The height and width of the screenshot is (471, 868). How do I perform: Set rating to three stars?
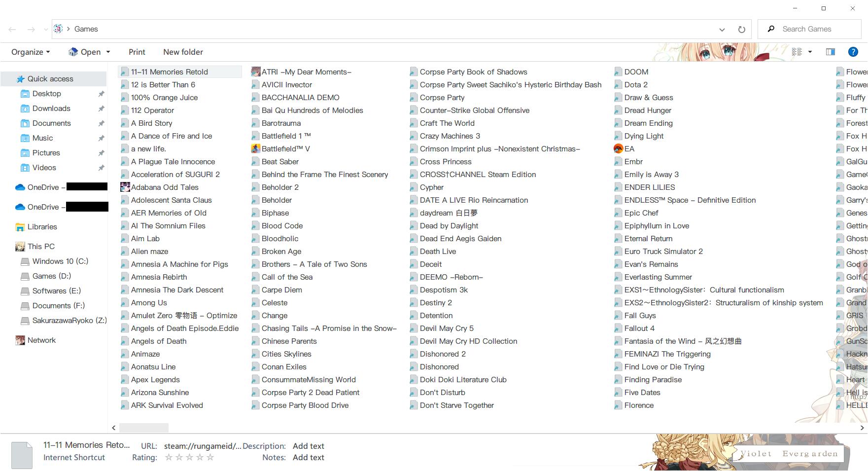click(x=189, y=457)
